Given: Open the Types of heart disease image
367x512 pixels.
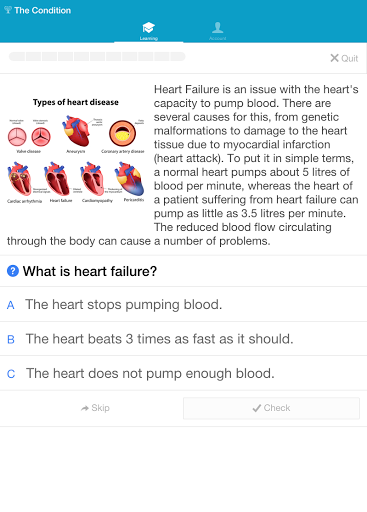Looking at the screenshot, I should 76,151.
